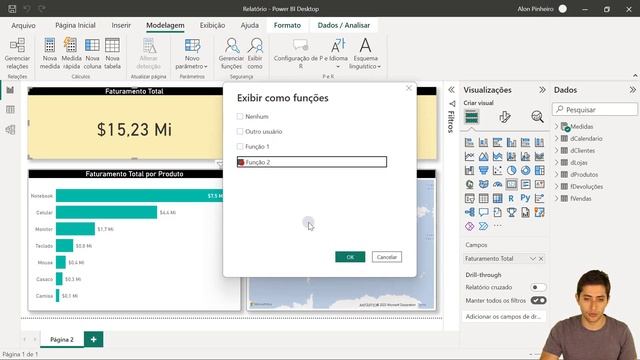The height and width of the screenshot is (360, 640).
Task: Create a Nova medida
Action: [x=50, y=53]
